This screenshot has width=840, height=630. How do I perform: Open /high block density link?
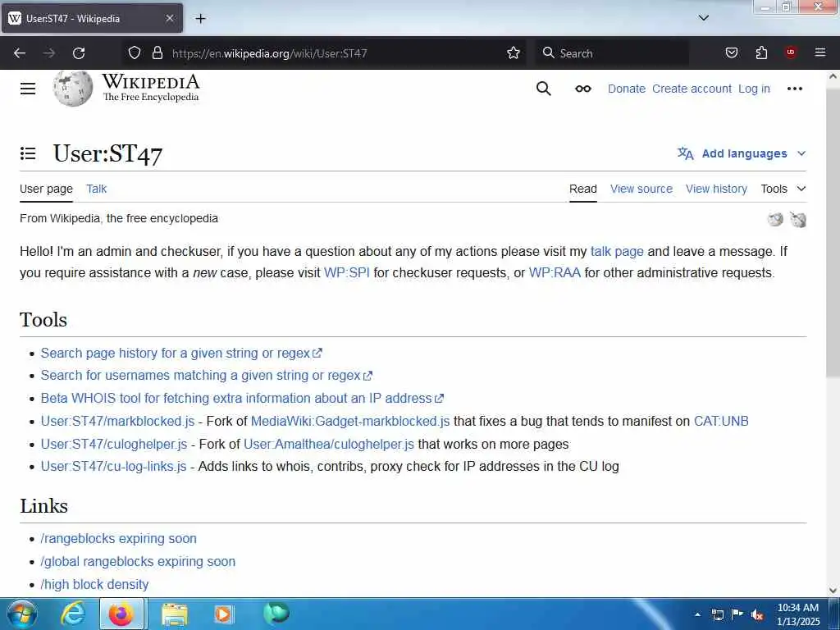click(x=94, y=584)
